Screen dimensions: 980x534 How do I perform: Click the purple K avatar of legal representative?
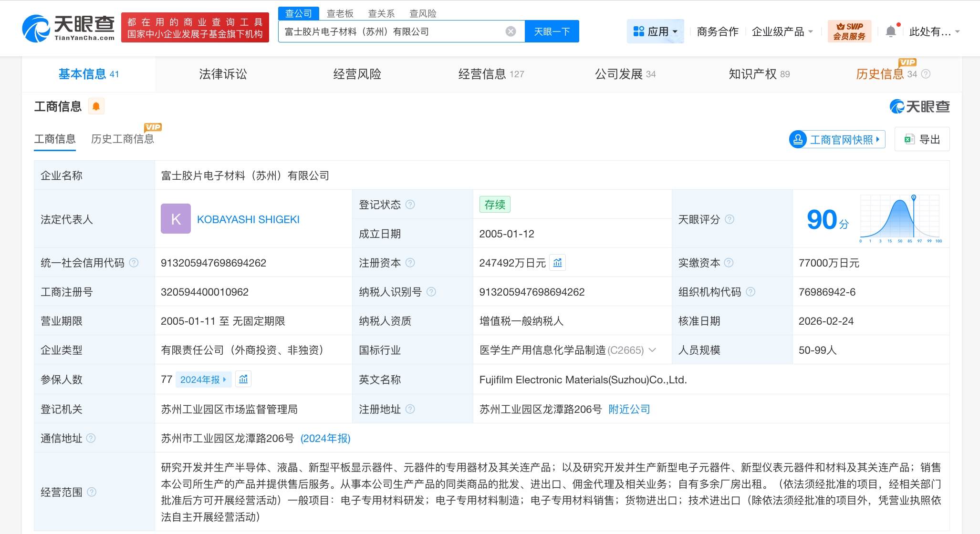coord(176,219)
